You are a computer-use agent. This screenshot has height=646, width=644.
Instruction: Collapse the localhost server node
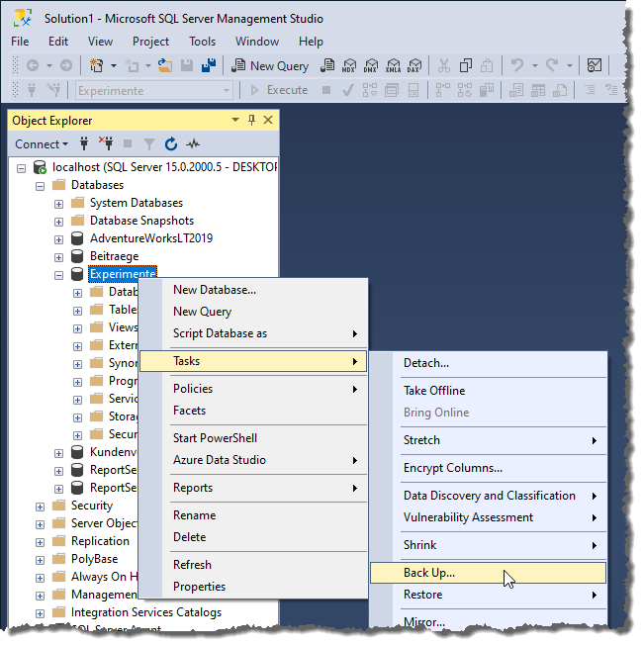pyautogui.click(x=21, y=168)
